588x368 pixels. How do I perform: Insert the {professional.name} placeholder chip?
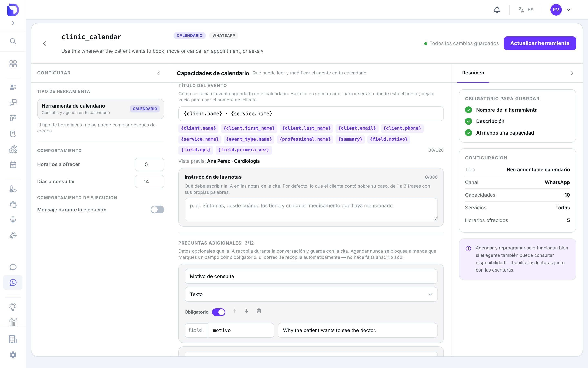pos(305,139)
